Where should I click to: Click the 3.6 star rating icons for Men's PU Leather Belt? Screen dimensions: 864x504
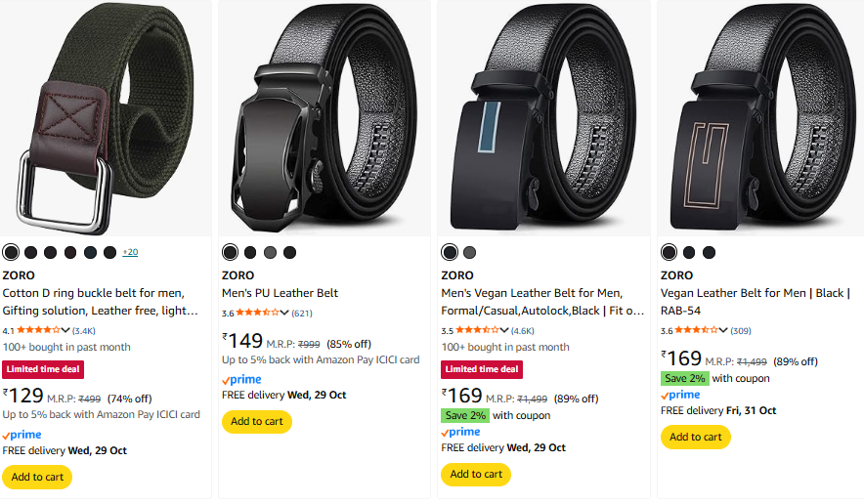click(x=258, y=313)
